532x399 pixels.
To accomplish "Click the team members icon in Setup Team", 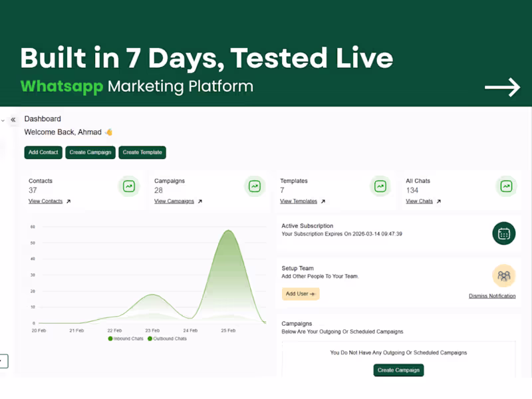I will pos(503,275).
